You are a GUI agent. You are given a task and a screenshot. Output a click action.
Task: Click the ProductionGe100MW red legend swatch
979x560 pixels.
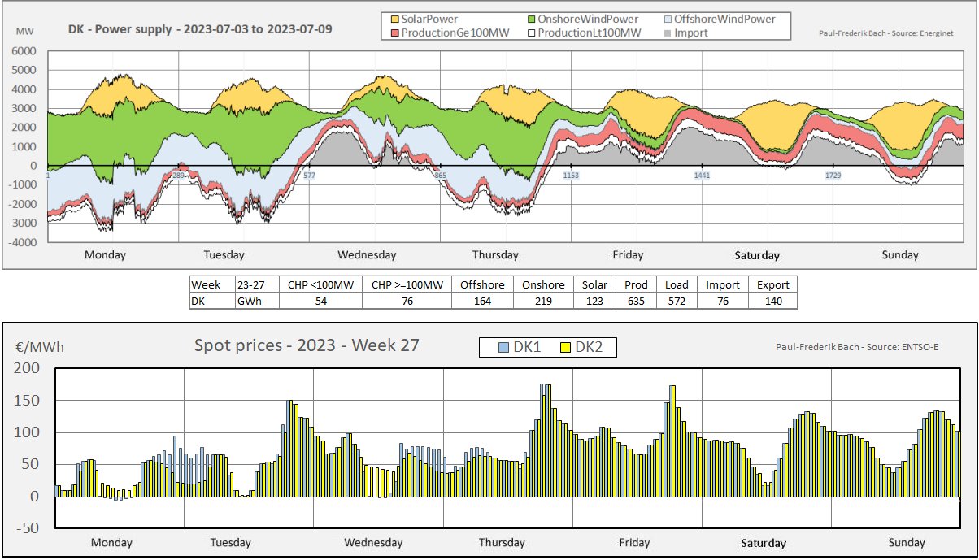tap(396, 33)
